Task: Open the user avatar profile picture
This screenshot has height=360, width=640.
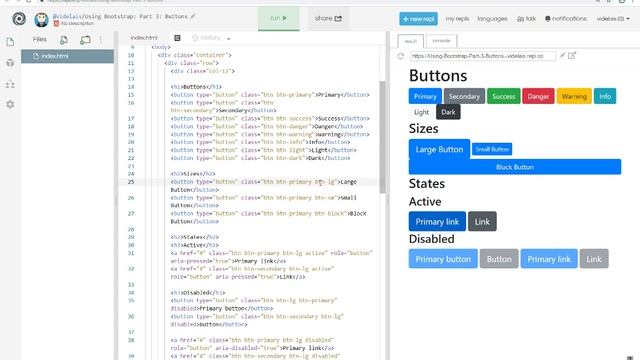Action: coord(41,19)
